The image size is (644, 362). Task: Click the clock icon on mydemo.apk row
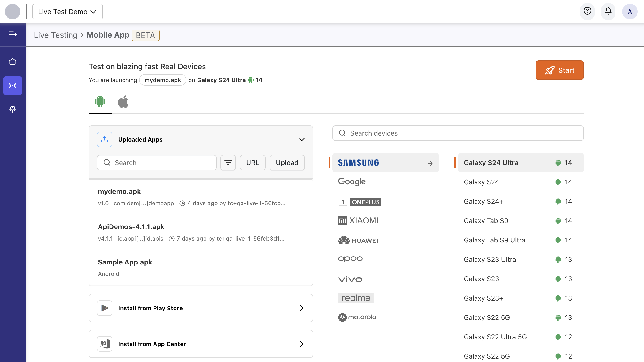coord(182,204)
